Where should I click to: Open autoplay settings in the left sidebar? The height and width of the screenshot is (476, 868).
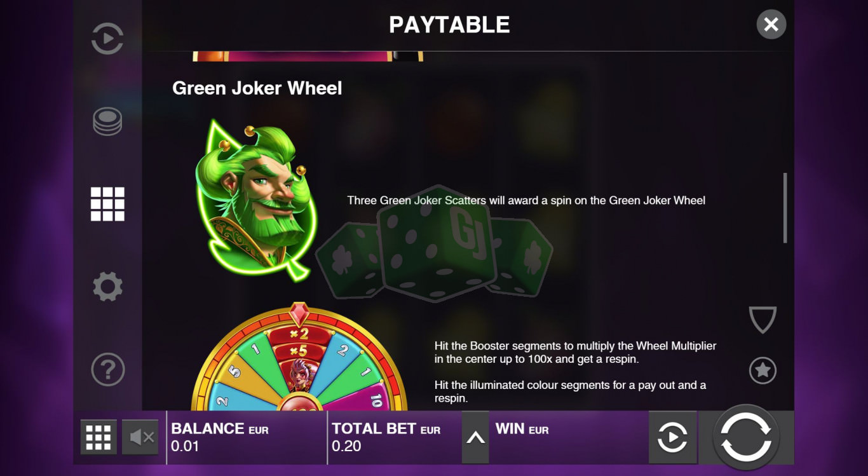(x=107, y=39)
